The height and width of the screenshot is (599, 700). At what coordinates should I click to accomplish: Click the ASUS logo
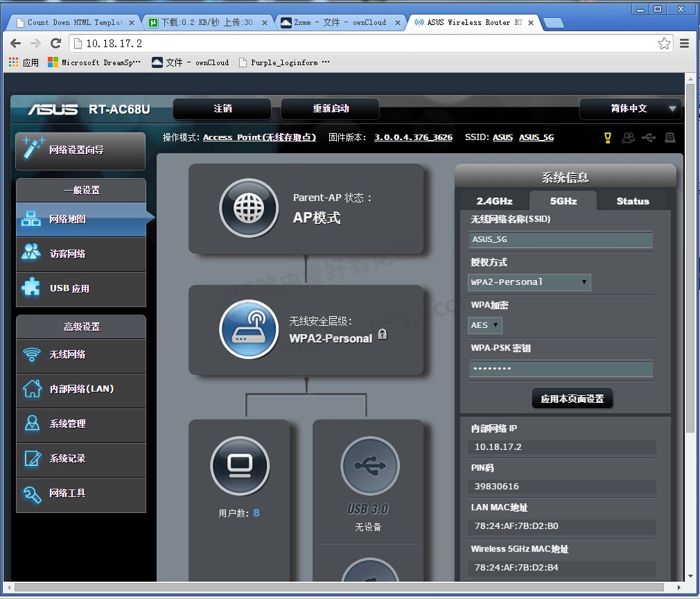pyautogui.click(x=53, y=109)
